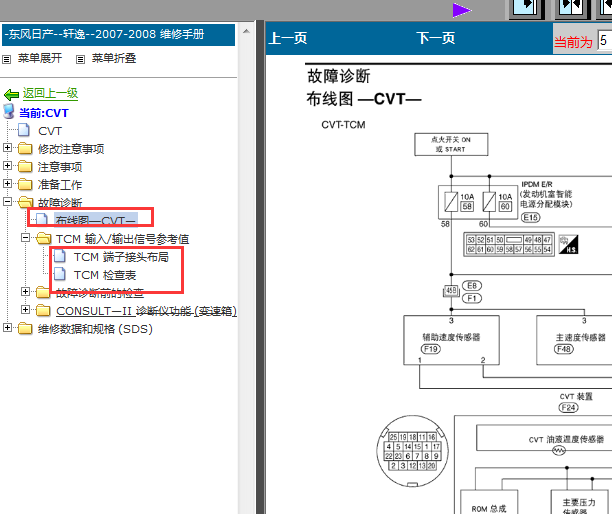Collapse the TCM 输入/输出信号参考值 node

(x=25, y=237)
